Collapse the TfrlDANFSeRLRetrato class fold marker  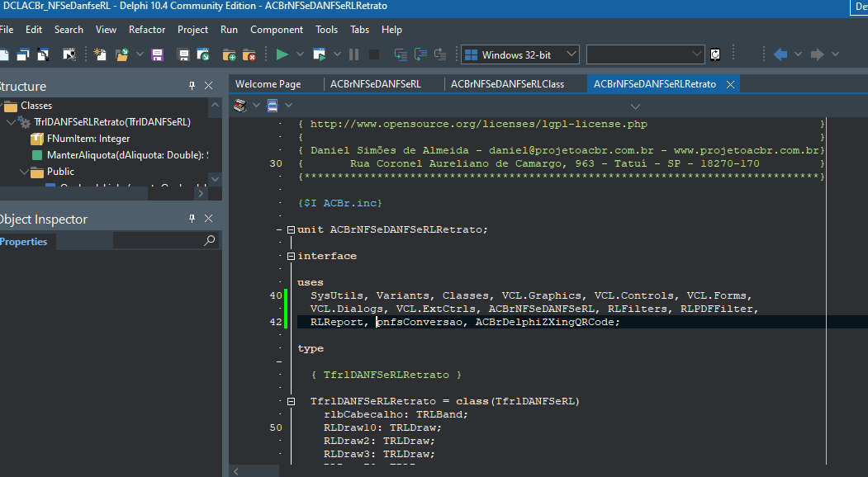point(292,401)
